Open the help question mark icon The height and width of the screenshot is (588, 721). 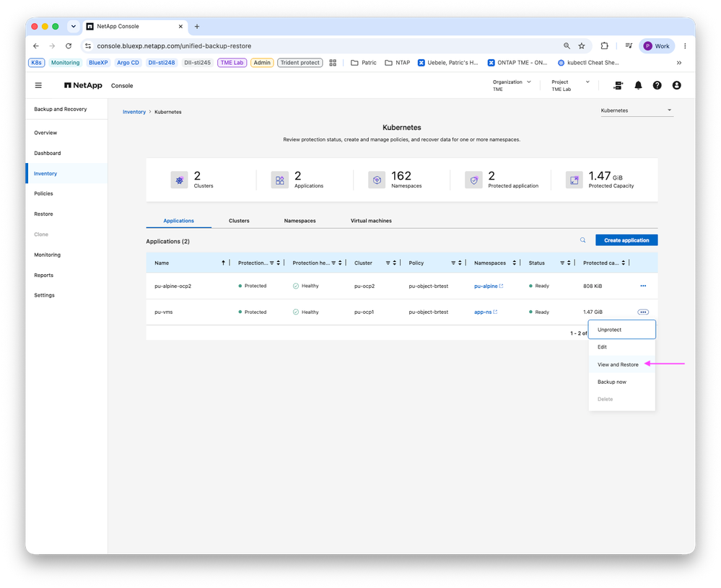(657, 86)
